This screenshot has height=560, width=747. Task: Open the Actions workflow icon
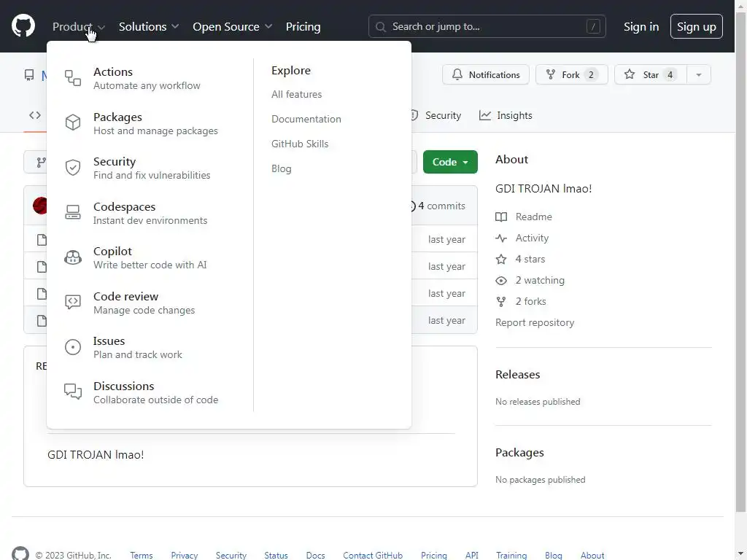pos(72,77)
